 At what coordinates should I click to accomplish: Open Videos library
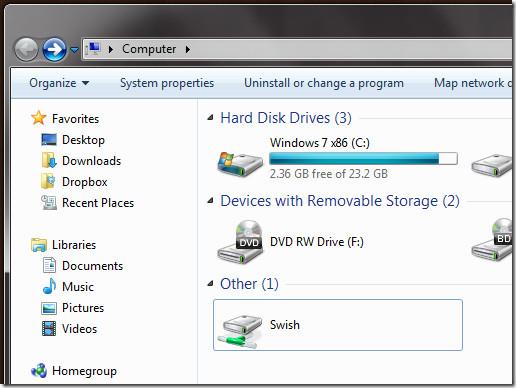(x=79, y=329)
